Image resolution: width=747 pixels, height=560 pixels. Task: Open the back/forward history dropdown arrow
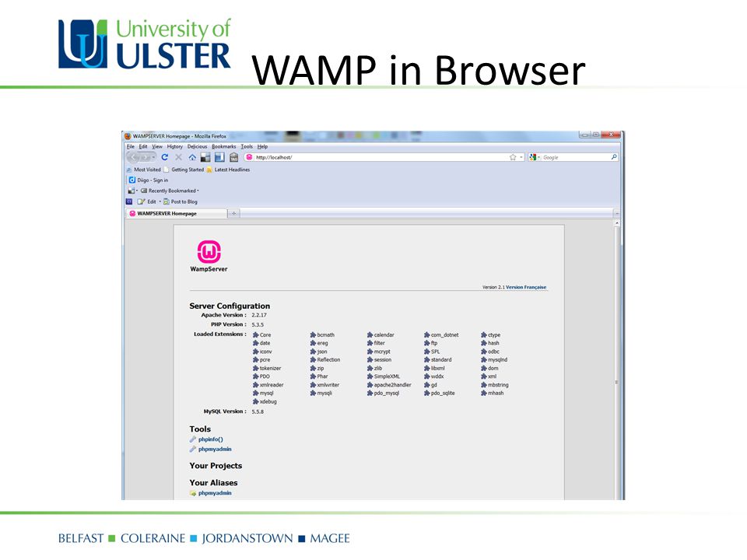click(153, 157)
